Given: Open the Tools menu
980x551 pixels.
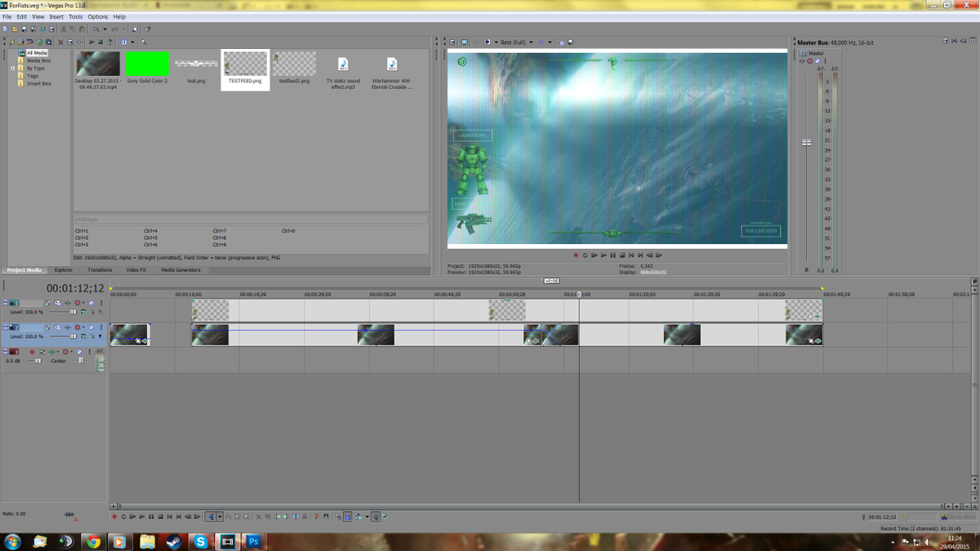Looking at the screenshot, I should (x=76, y=16).
